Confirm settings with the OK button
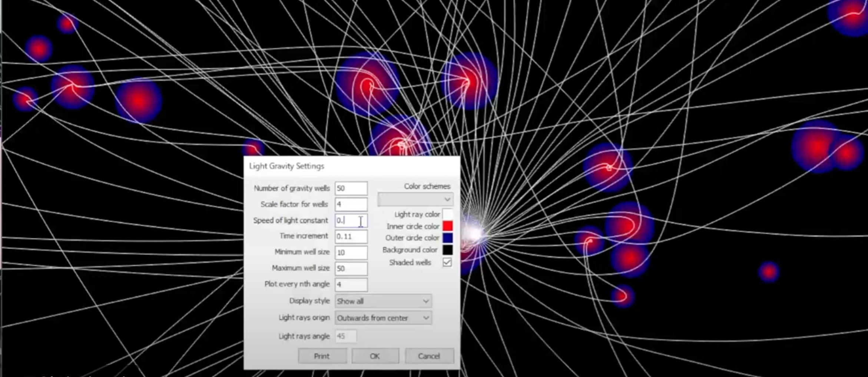868x377 pixels. [375, 356]
